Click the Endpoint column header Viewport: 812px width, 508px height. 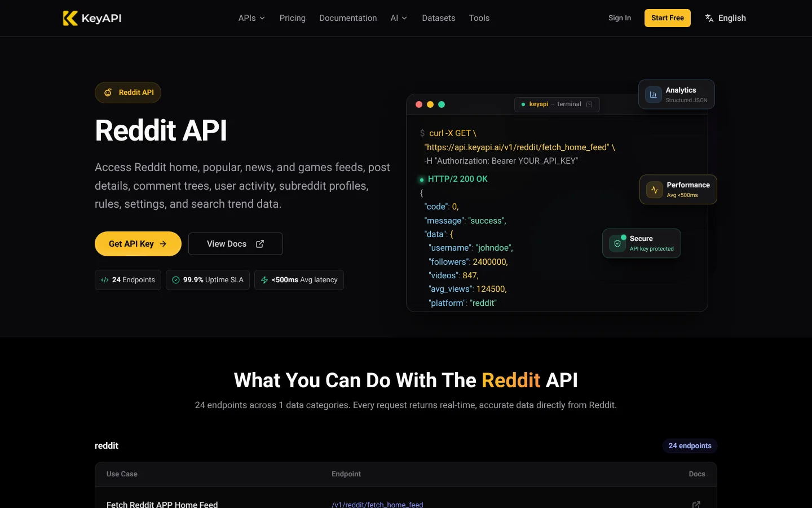[x=346, y=474]
